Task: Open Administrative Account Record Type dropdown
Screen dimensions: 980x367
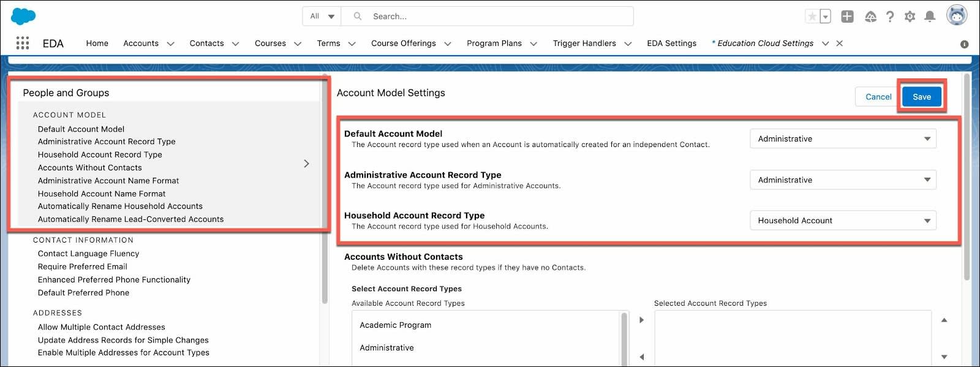Action: pos(843,180)
